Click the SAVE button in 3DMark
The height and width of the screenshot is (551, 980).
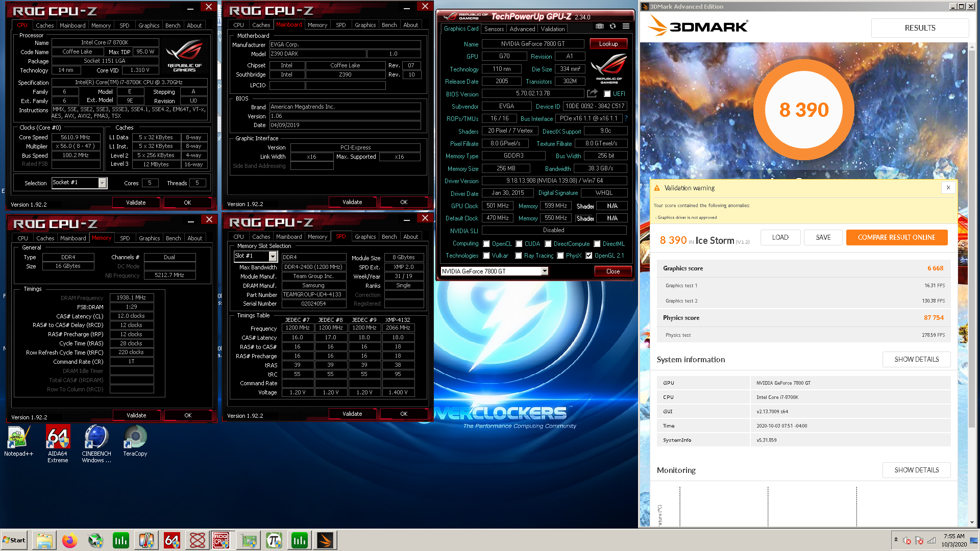point(823,237)
